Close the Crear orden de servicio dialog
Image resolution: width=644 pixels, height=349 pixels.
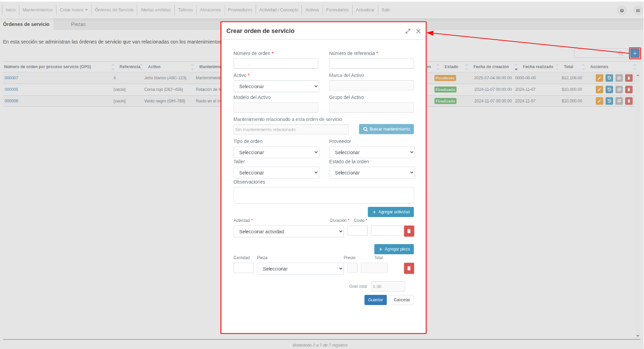click(x=418, y=31)
